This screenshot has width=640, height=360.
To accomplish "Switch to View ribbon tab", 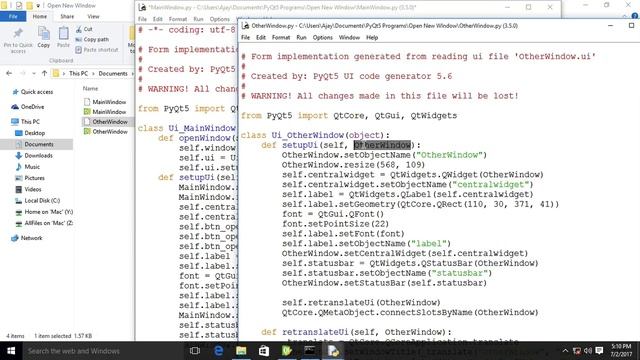I will click(93, 16).
